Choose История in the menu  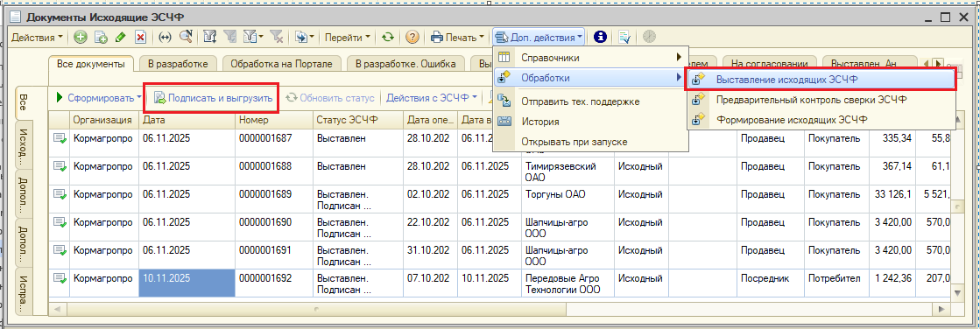[590, 122]
